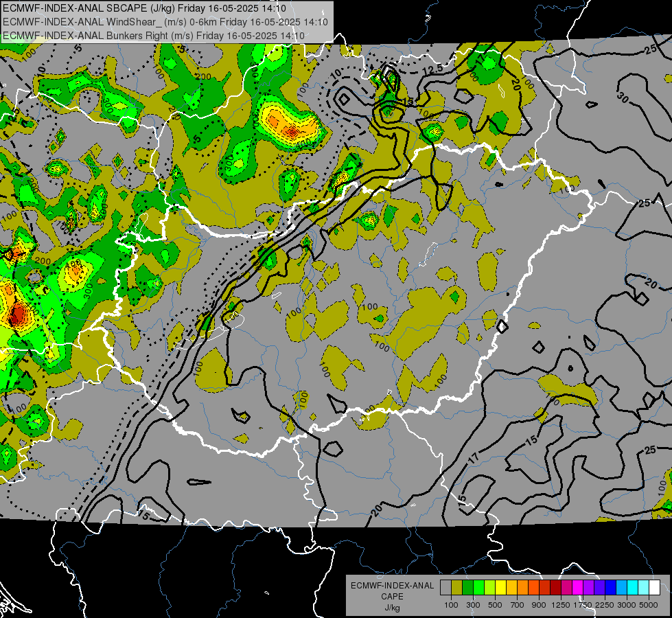Click the red-orange legend swatch

point(533,587)
